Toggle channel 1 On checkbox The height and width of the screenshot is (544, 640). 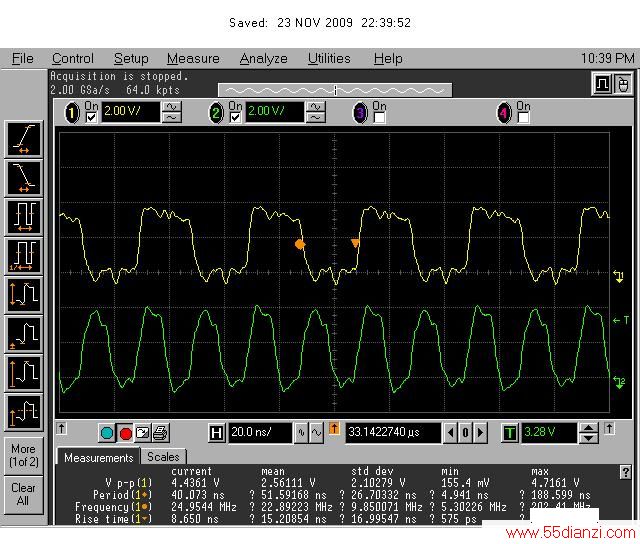(91, 118)
